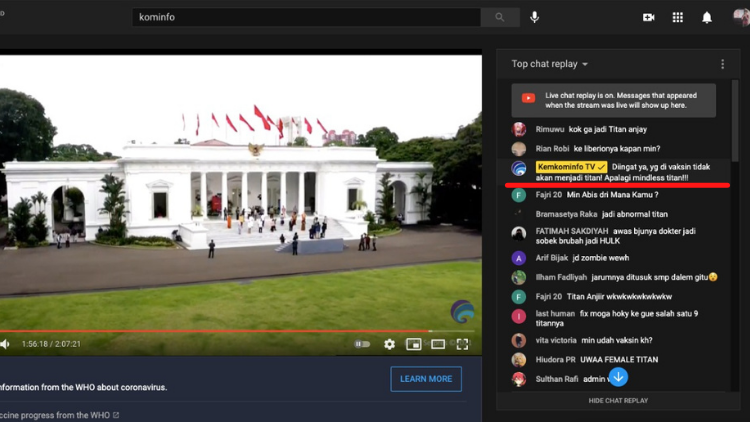Click the LEARN MORE button

tap(426, 379)
